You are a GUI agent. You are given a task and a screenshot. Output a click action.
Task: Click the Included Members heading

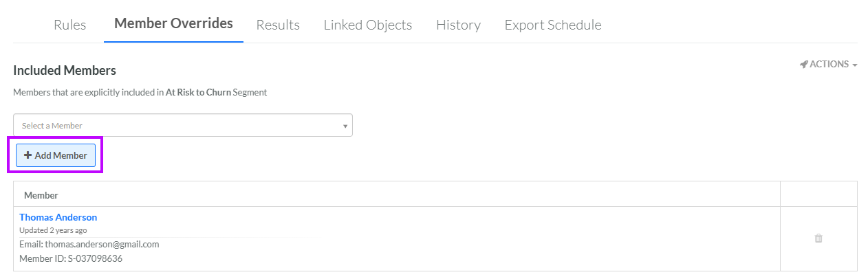(x=65, y=70)
